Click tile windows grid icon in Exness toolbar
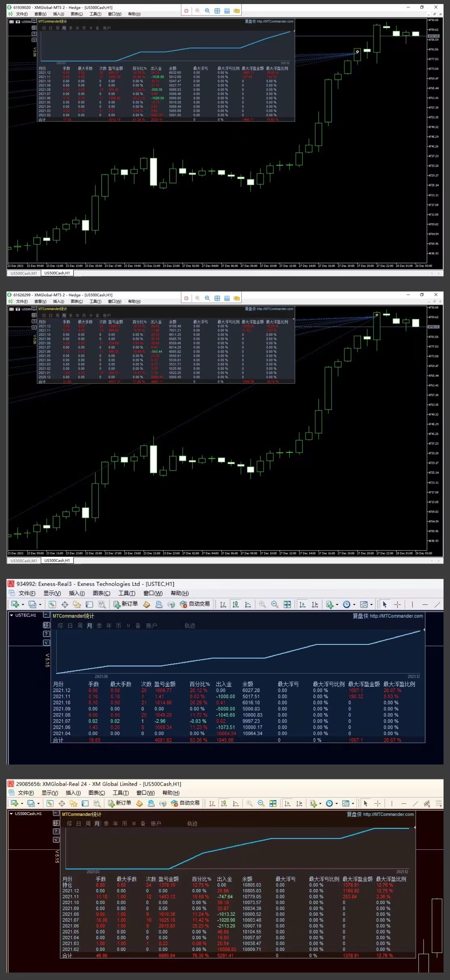The width and height of the screenshot is (450, 980). [x=287, y=604]
